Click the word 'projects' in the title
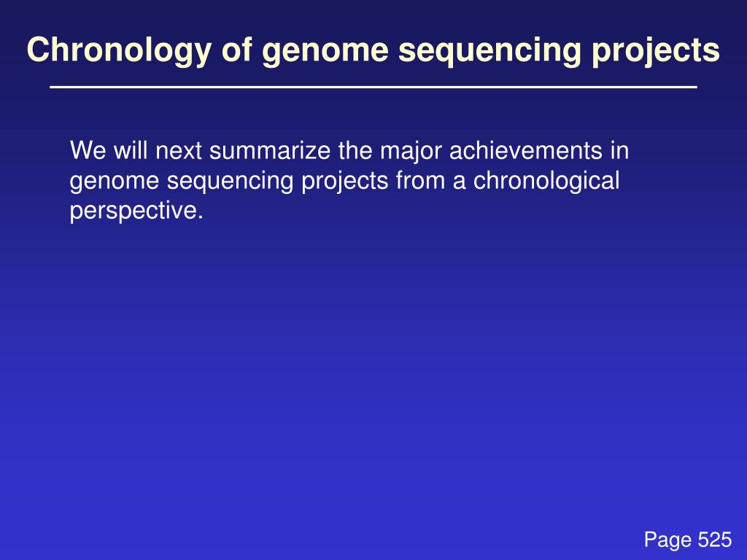 (656, 50)
